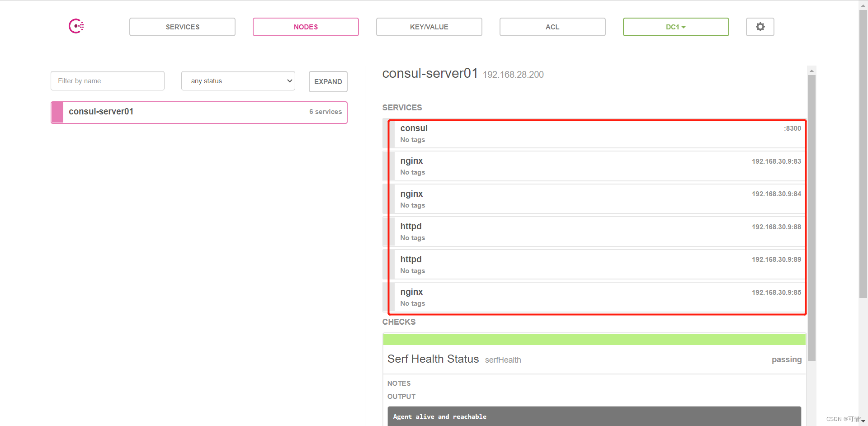Click the consul-server01 heading

pos(430,73)
